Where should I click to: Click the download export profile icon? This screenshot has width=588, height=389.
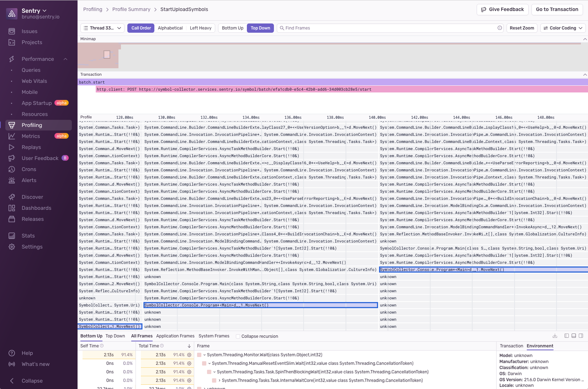(x=555, y=336)
